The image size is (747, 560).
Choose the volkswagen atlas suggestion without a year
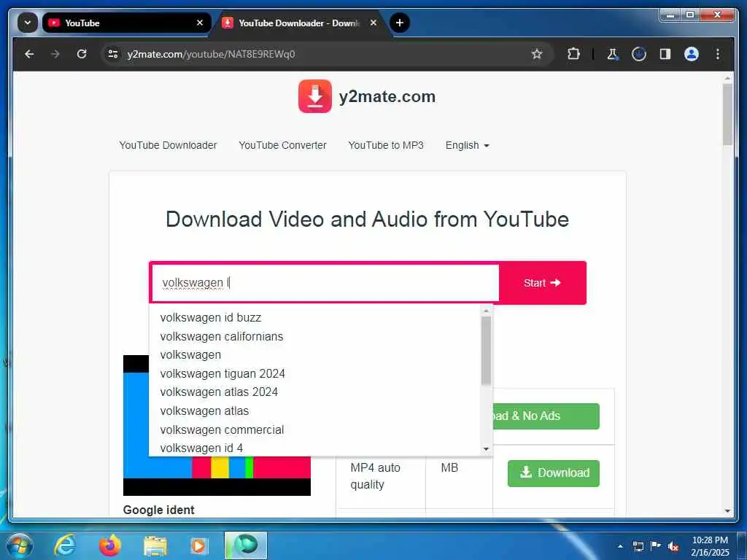click(315, 411)
